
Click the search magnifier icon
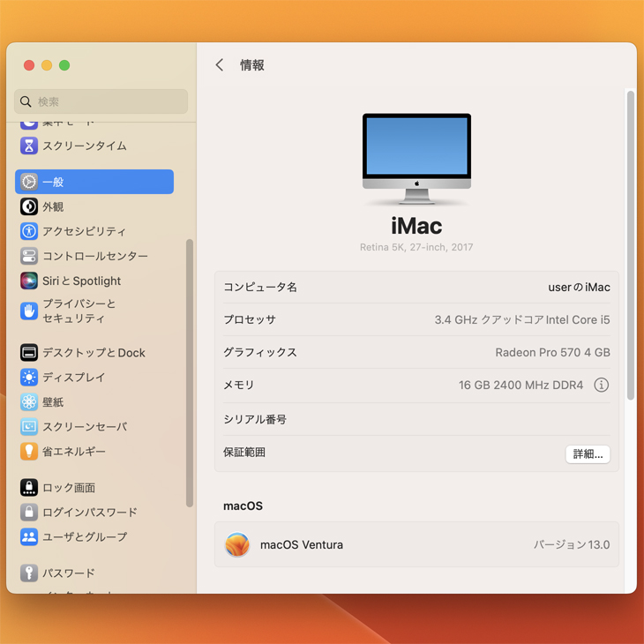[26, 101]
